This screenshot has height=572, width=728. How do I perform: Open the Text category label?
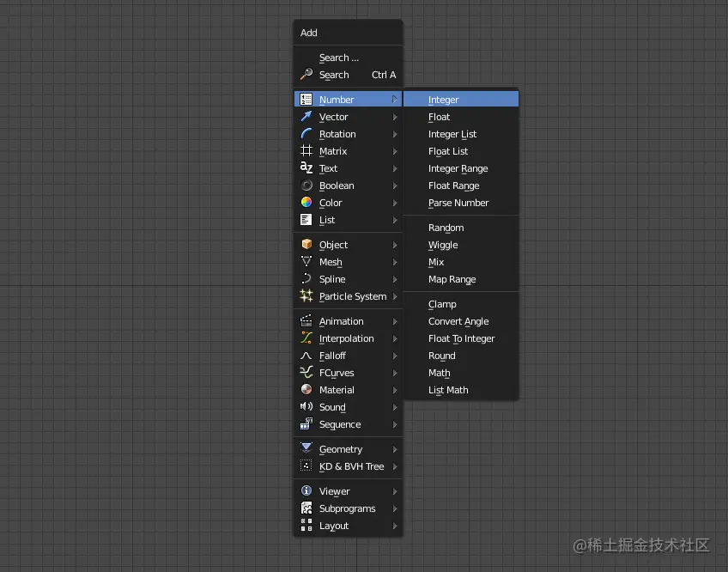pyautogui.click(x=328, y=168)
